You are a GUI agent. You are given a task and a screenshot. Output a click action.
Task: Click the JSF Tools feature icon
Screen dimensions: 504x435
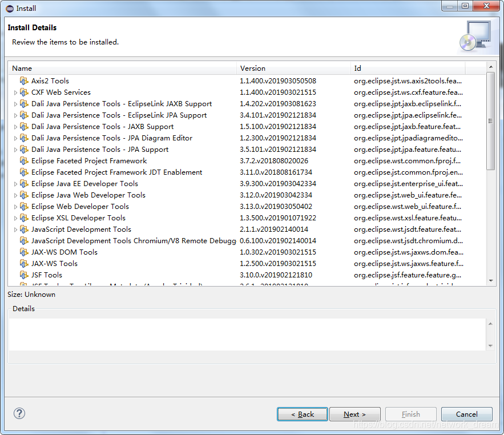click(24, 275)
